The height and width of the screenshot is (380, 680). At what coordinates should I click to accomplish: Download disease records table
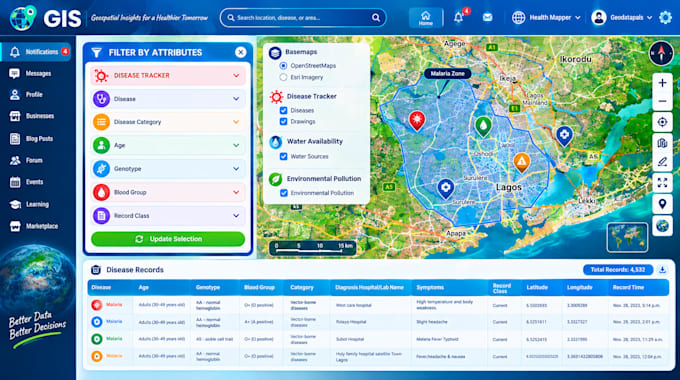tap(662, 270)
